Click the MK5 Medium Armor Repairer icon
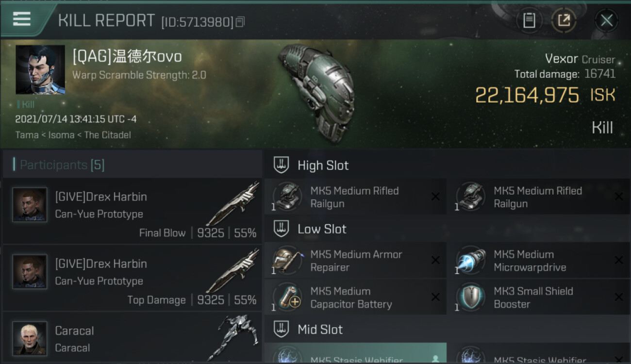 point(287,261)
